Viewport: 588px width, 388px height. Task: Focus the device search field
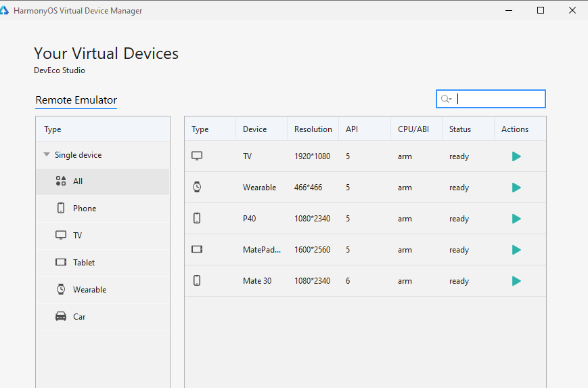click(499, 99)
